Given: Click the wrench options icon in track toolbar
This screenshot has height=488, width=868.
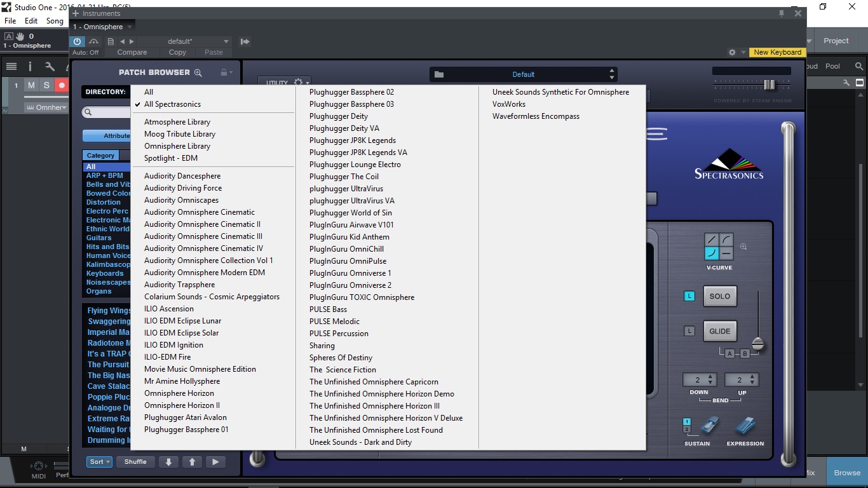Looking at the screenshot, I should 50,66.
